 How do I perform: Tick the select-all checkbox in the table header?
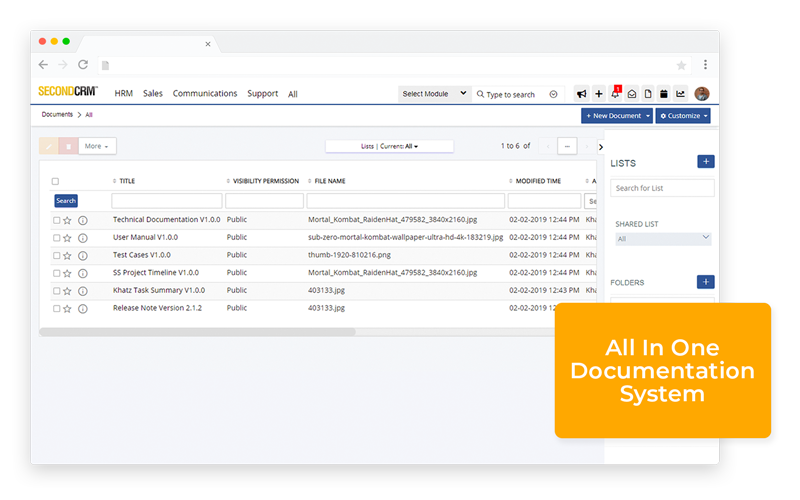click(55, 181)
